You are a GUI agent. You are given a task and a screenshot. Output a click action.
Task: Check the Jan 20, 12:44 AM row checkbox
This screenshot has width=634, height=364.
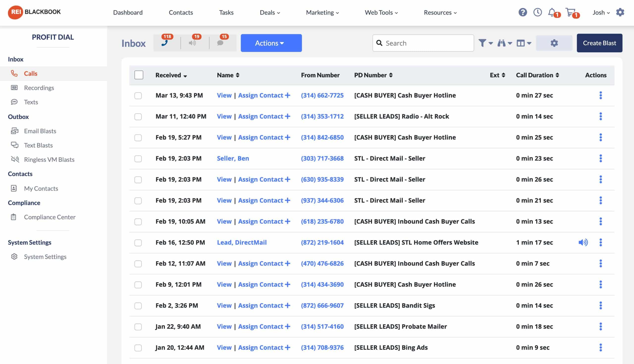(138, 347)
